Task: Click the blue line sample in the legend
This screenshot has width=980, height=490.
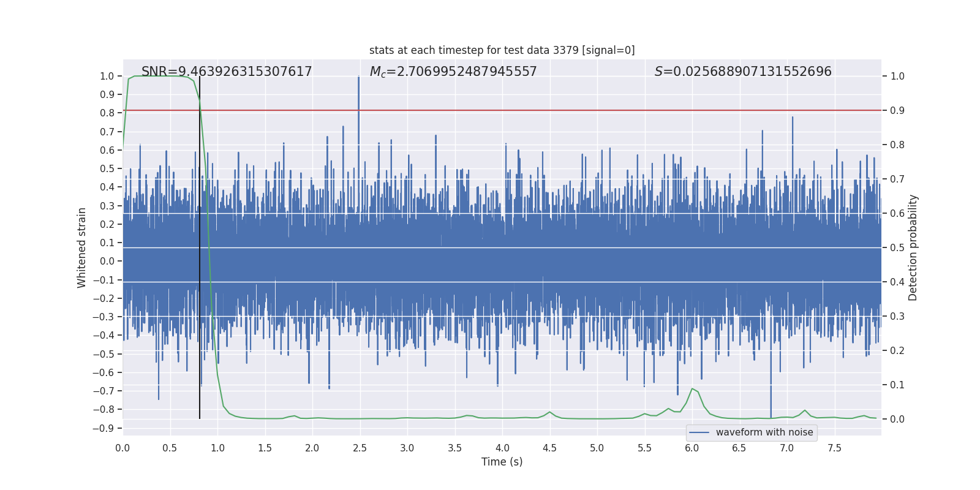Action: point(699,432)
